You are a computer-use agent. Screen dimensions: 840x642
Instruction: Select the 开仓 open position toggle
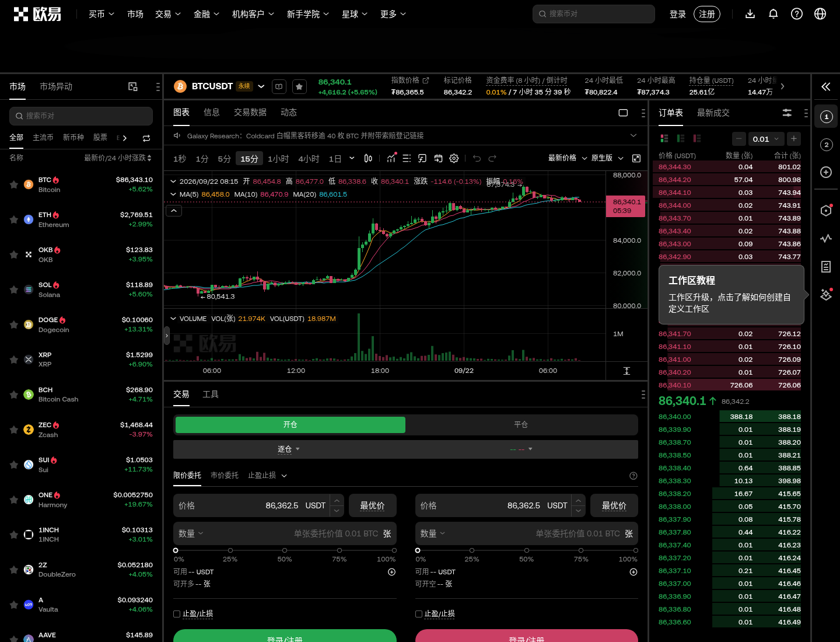290,425
